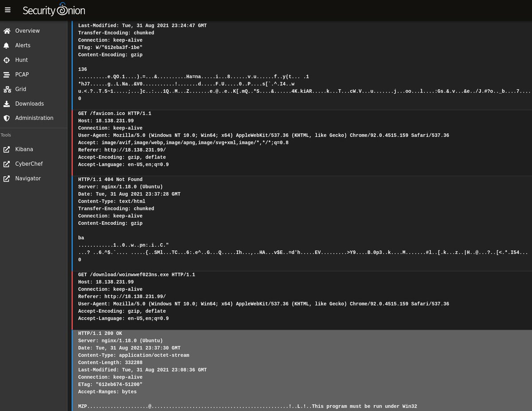This screenshot has height=411, width=532.
Task: Click the Security Onion logo
Action: pyautogui.click(x=54, y=10)
